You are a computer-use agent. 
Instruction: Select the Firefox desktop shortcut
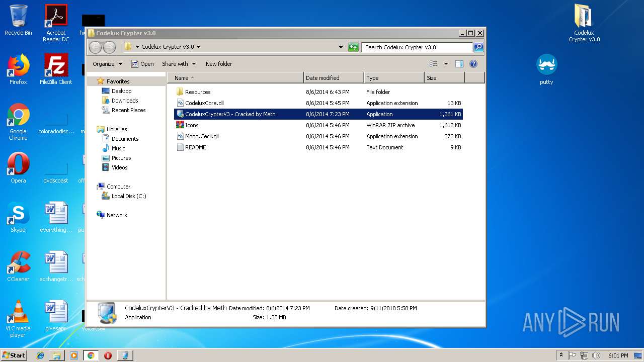[18, 69]
